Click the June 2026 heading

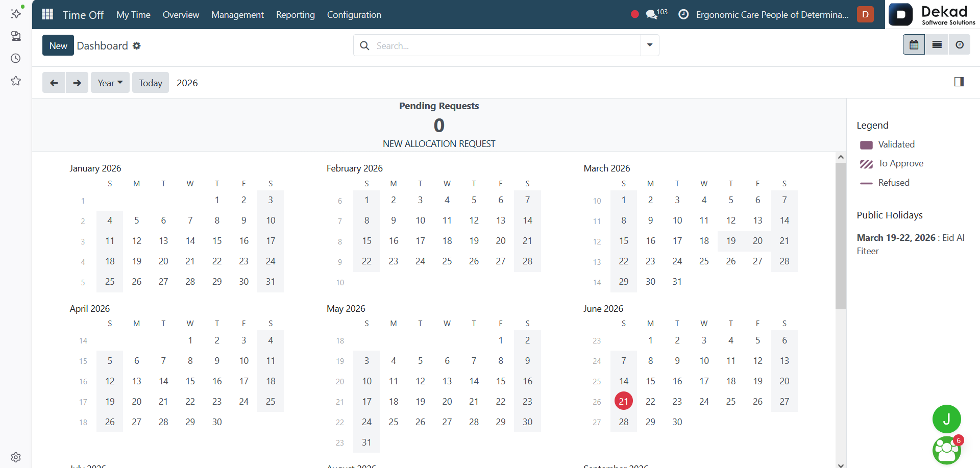(x=603, y=309)
